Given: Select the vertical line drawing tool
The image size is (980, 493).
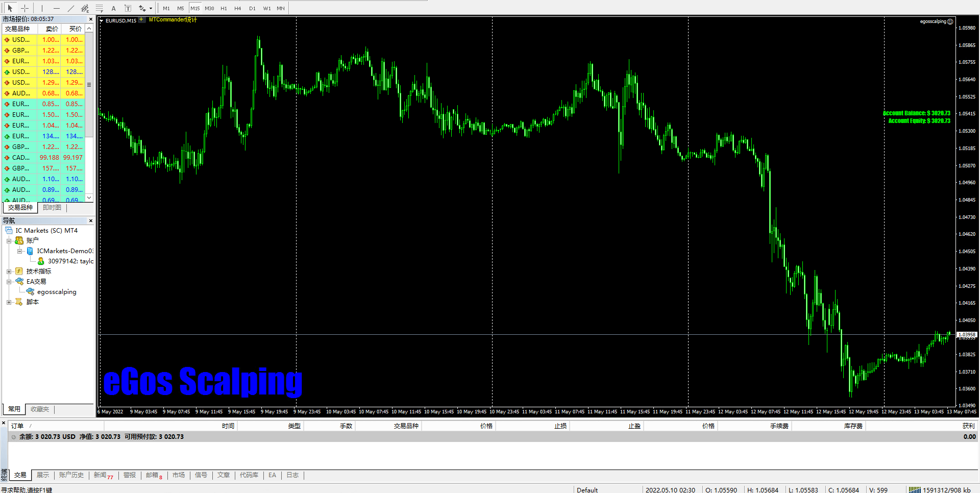Looking at the screenshot, I should pos(42,8).
